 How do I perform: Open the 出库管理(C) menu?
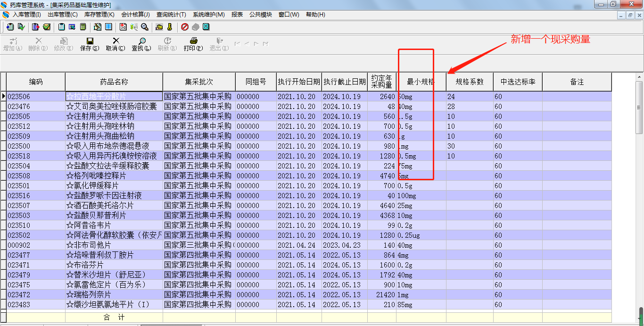coord(63,15)
